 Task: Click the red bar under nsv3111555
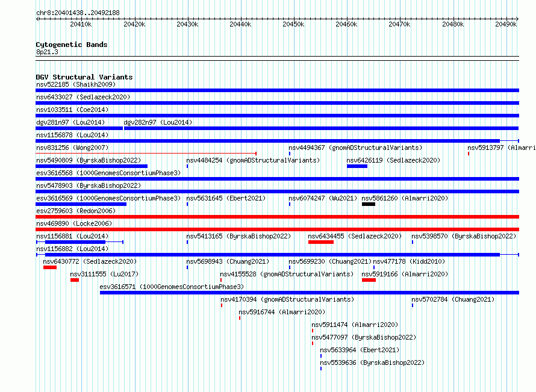(x=75, y=280)
